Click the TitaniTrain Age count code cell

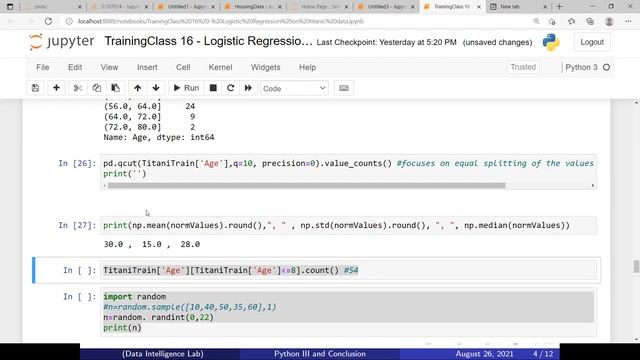(x=349, y=270)
